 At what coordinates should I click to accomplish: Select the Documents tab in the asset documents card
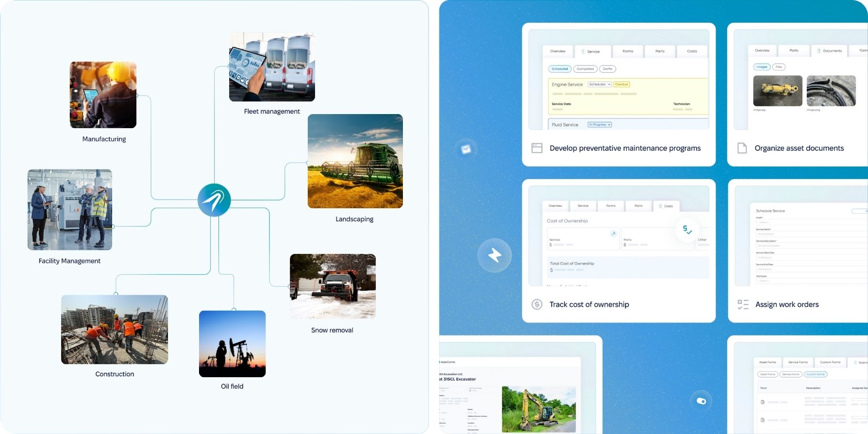pyautogui.click(x=830, y=51)
